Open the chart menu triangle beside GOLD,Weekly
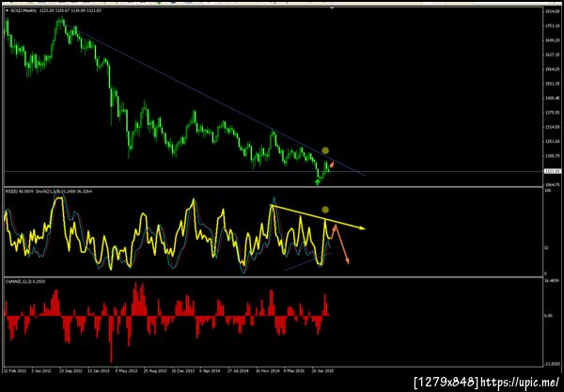 click(7, 10)
